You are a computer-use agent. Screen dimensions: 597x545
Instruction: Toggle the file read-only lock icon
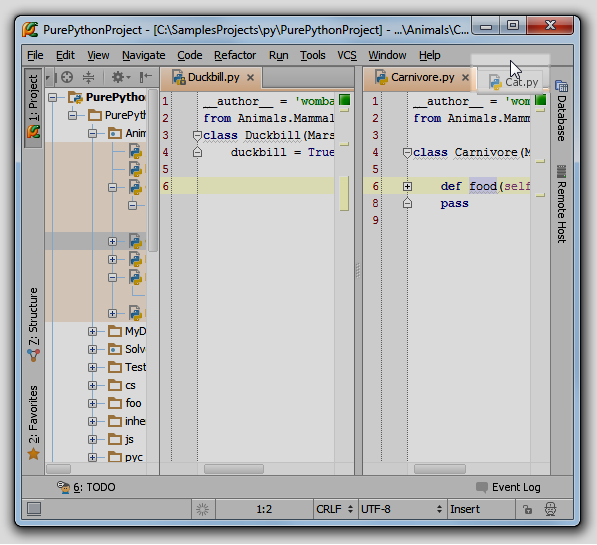[x=527, y=509]
